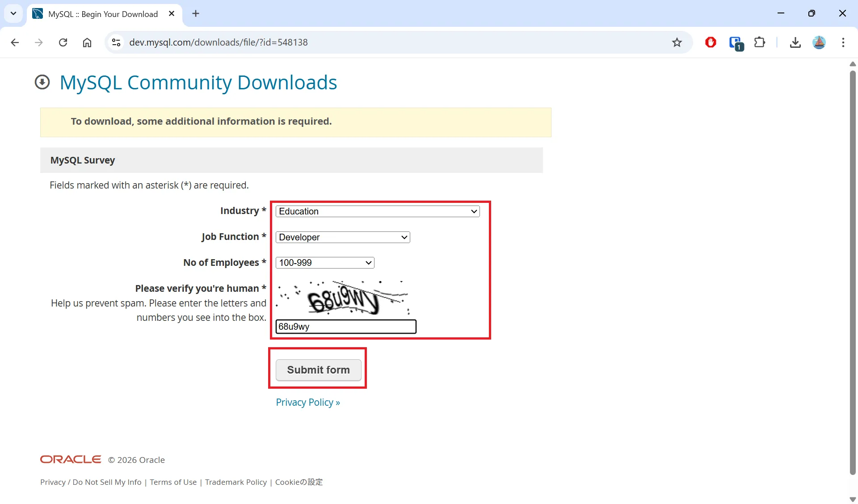Open the Job Function dropdown
Image resolution: width=858 pixels, height=504 pixels.
[x=343, y=237]
